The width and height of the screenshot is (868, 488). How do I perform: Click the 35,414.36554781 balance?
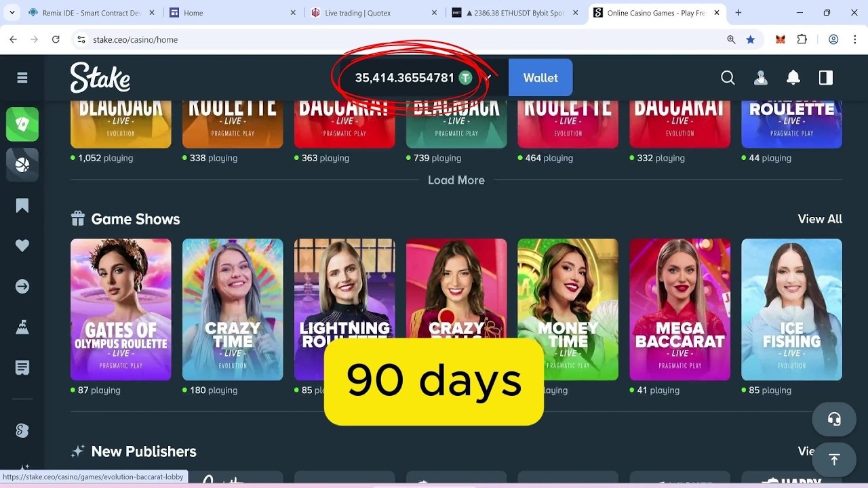(x=404, y=78)
